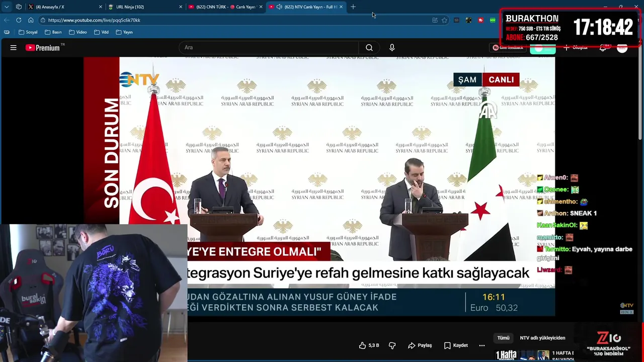The image size is (644, 362).
Task: Open the red TubeBuddy extension icon
Action: (x=481, y=20)
